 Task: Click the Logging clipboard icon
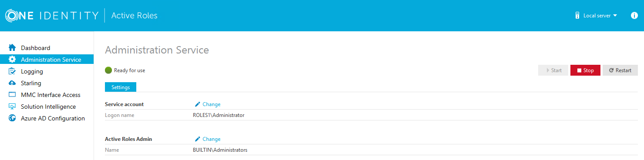12,71
